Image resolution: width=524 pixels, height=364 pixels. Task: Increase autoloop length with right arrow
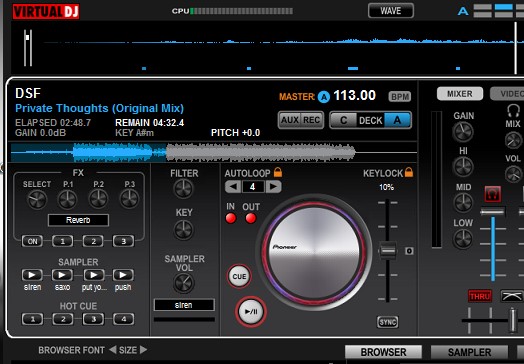point(273,186)
